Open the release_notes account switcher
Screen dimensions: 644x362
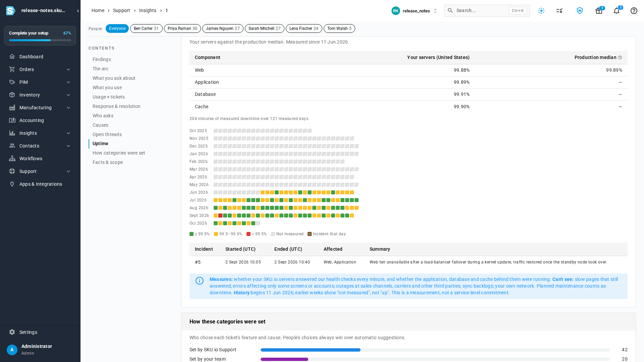[x=414, y=11]
